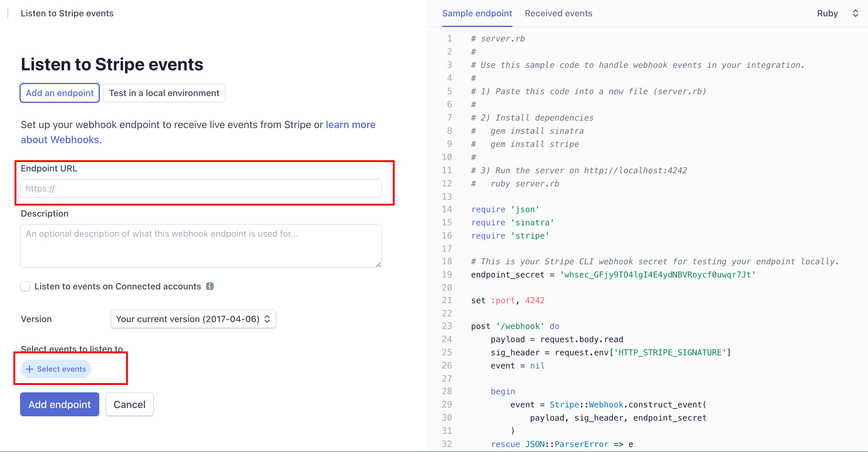Select the Add an endpoint option
Image resolution: width=868 pixels, height=452 pixels.
point(60,93)
